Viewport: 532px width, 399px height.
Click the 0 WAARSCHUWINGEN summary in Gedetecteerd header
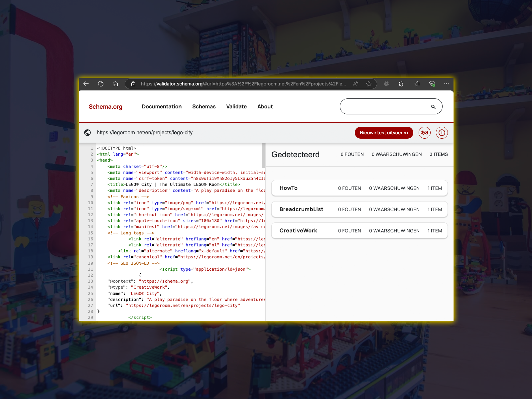pos(397,154)
